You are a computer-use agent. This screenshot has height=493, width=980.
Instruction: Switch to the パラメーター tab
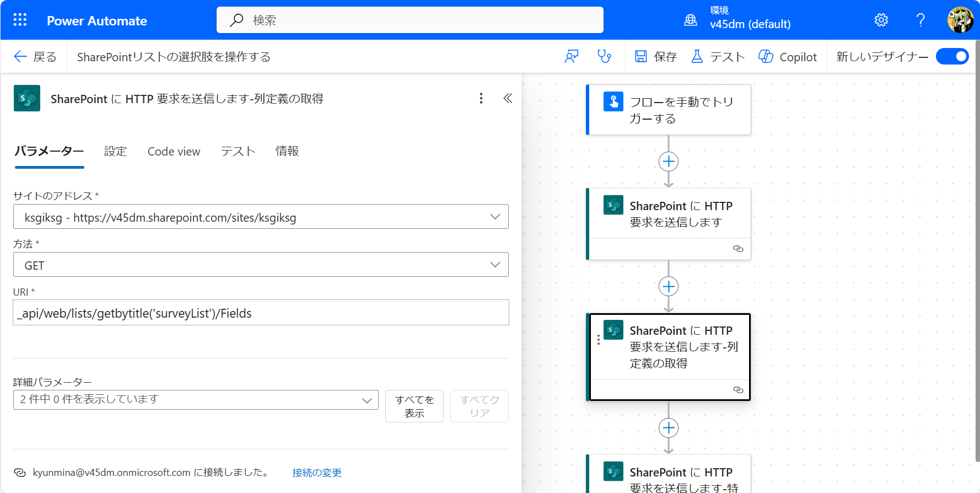[x=49, y=151]
